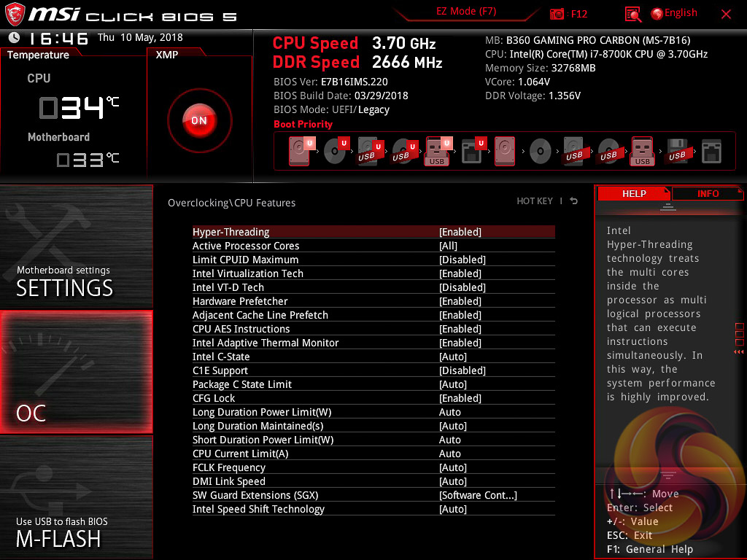Open the M-FLASH BIOS flashing menu
The height and width of the screenshot is (560, 747).
tap(76, 497)
